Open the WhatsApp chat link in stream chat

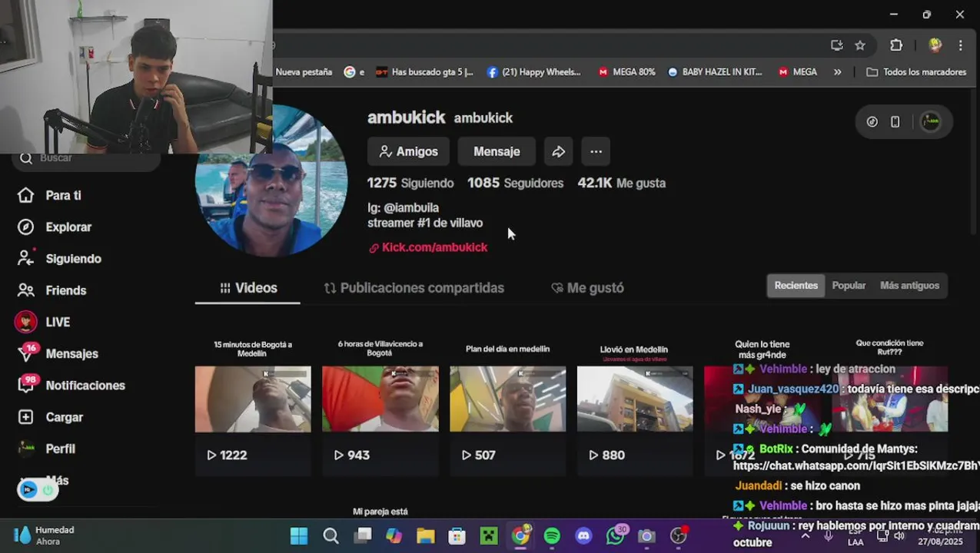click(x=856, y=465)
